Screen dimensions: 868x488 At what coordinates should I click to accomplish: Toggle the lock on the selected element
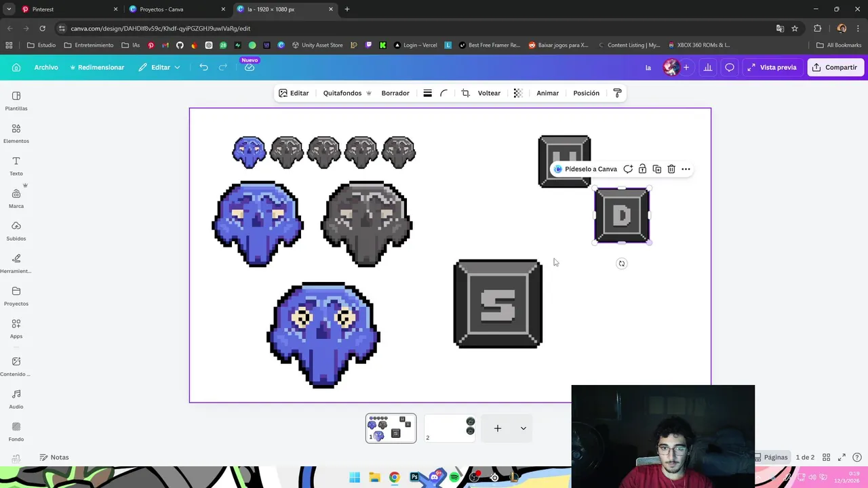tap(642, 169)
